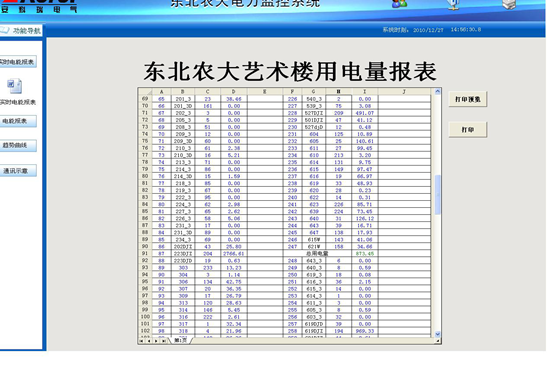
Task: Jump to the last sheet with the tab arrow
Action: click(x=164, y=341)
